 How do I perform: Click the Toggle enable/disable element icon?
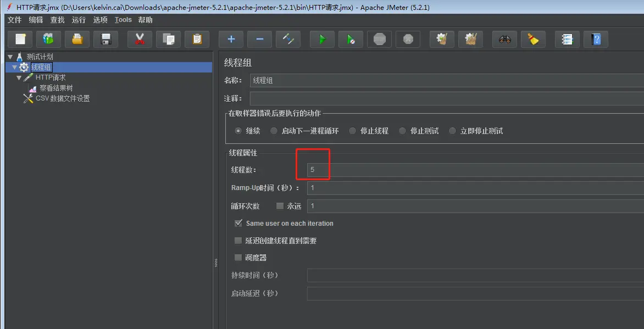288,39
